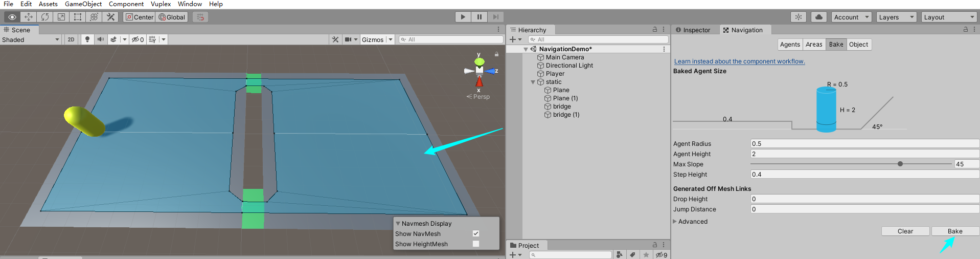Select the Rect Transform tool
980x259 pixels.
click(x=78, y=17)
